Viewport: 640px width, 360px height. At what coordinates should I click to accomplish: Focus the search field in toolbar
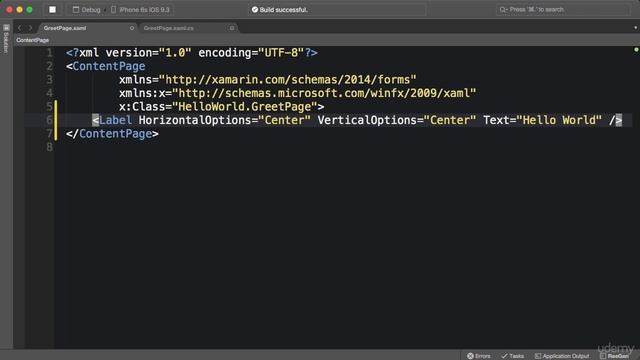pyautogui.click(x=563, y=9)
